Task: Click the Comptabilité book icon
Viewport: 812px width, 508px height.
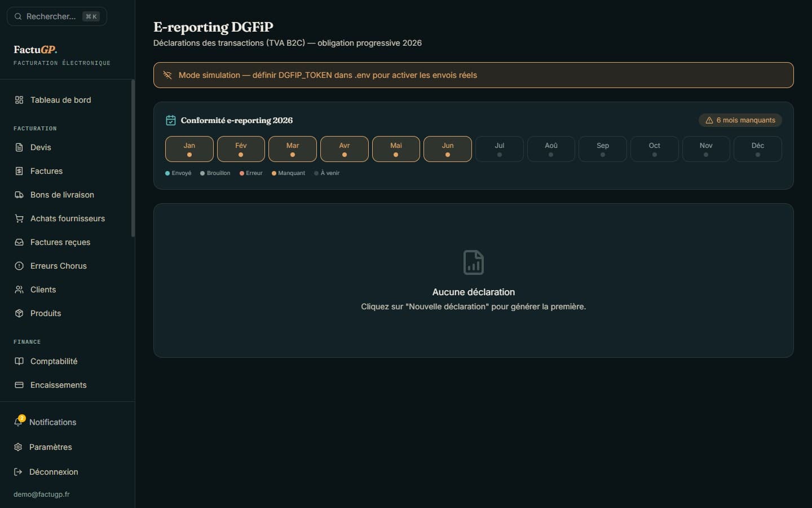Action: click(19, 361)
